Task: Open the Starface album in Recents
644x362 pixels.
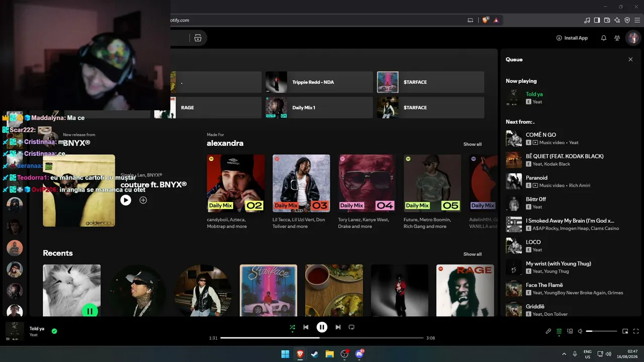Action: 269,291
